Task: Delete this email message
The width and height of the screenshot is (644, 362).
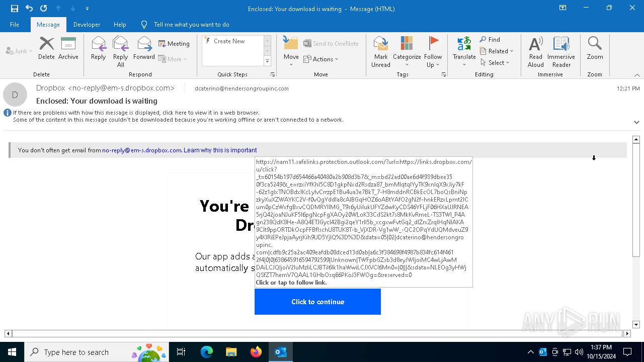Action: [46, 48]
